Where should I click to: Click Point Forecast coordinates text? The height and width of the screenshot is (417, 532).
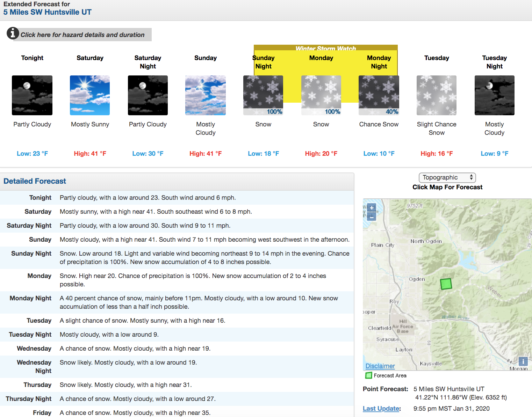click(x=461, y=397)
